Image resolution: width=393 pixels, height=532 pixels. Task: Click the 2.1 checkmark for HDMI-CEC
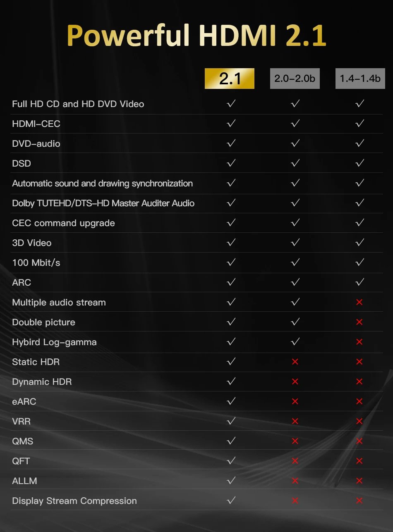[231, 123]
